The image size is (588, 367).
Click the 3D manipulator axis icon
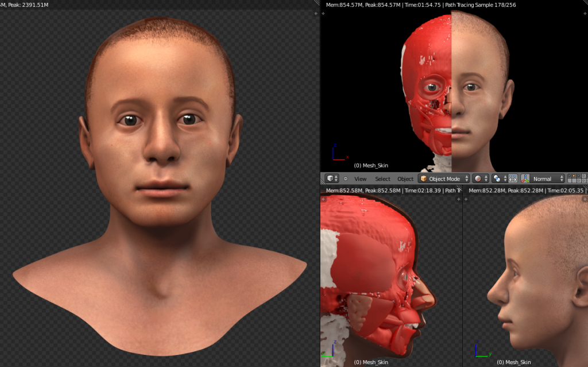(525, 179)
